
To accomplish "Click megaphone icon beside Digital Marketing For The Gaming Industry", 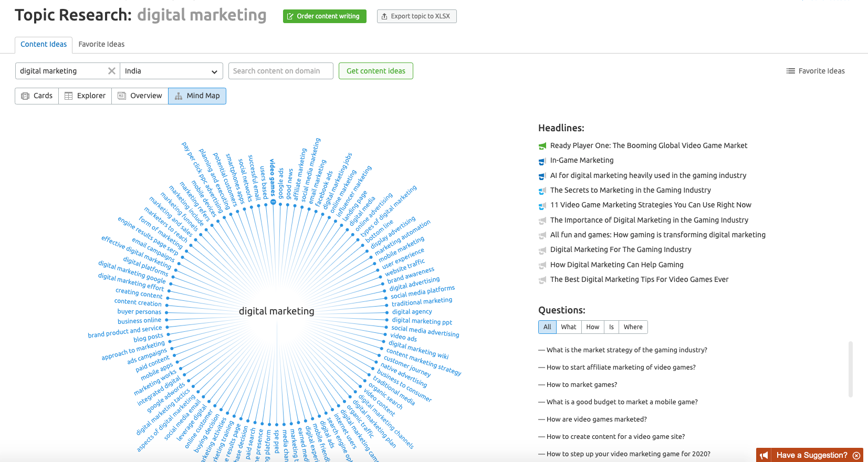I will tap(542, 250).
